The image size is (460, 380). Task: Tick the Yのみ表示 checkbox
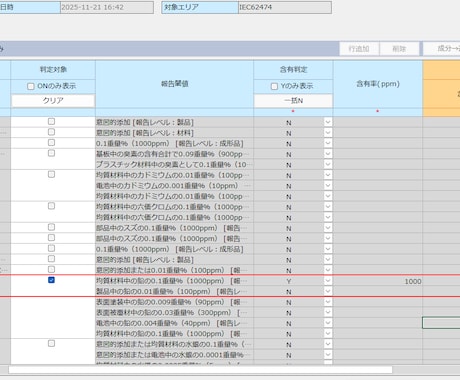pyautogui.click(x=274, y=86)
